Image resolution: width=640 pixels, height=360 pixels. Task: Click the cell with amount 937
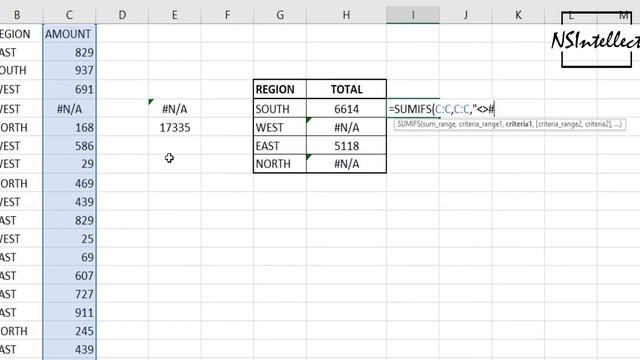69,71
